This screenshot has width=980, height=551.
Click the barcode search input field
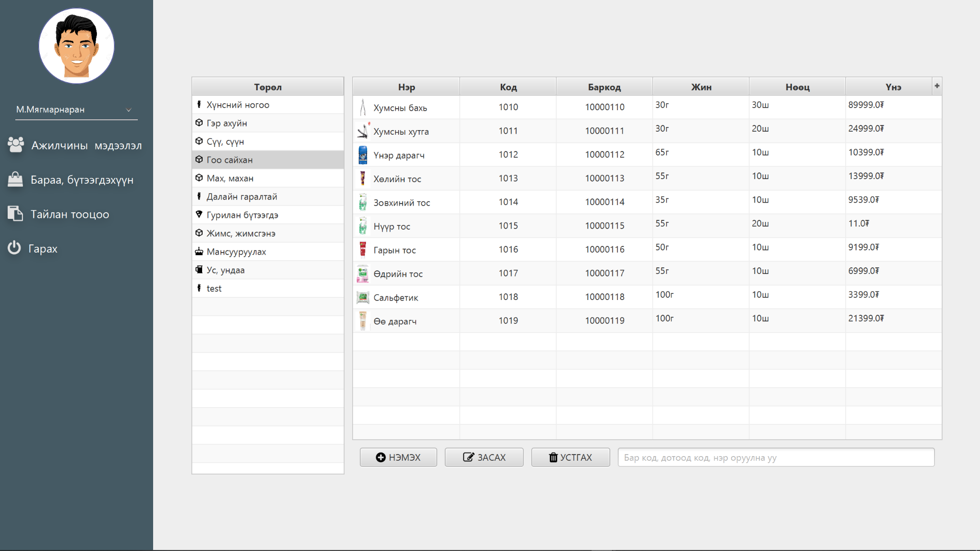pyautogui.click(x=775, y=458)
